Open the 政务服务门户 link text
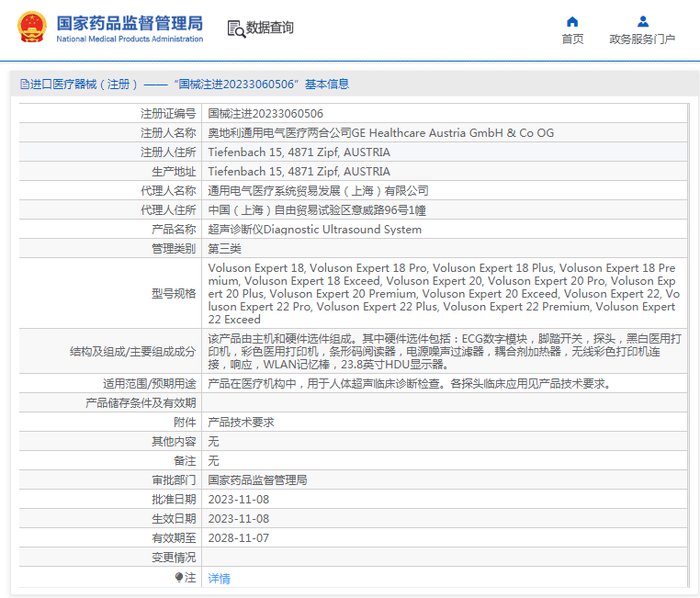 642,39
